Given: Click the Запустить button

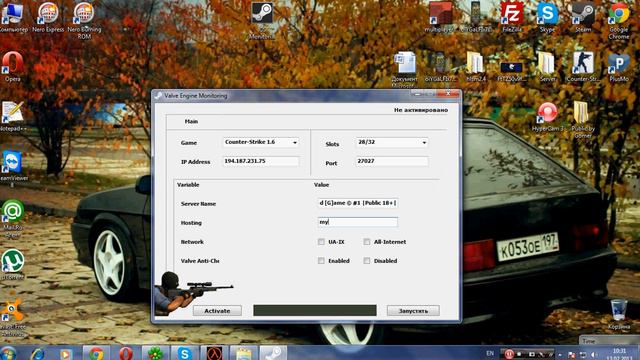Looking at the screenshot, I should tap(413, 311).
